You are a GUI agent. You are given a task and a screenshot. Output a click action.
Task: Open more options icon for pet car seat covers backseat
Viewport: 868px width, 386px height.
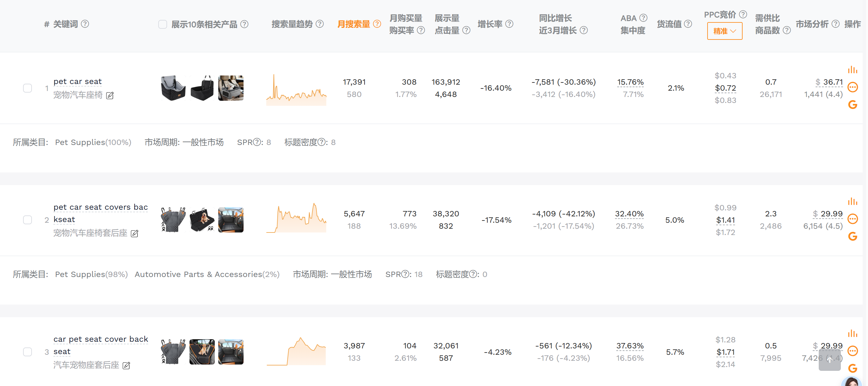852,219
